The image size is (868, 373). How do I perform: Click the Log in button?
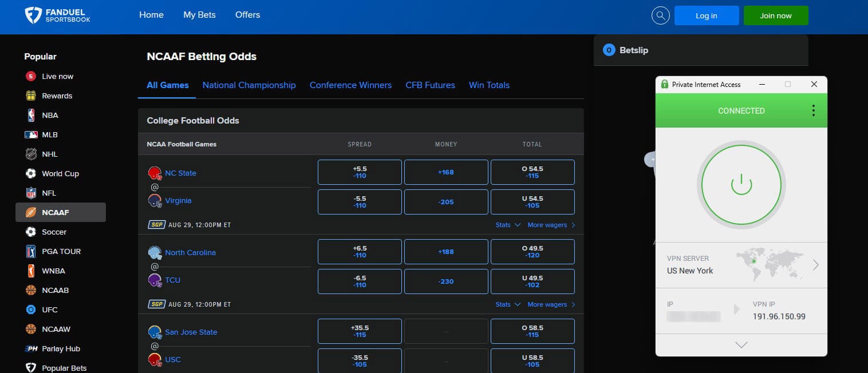(x=707, y=15)
